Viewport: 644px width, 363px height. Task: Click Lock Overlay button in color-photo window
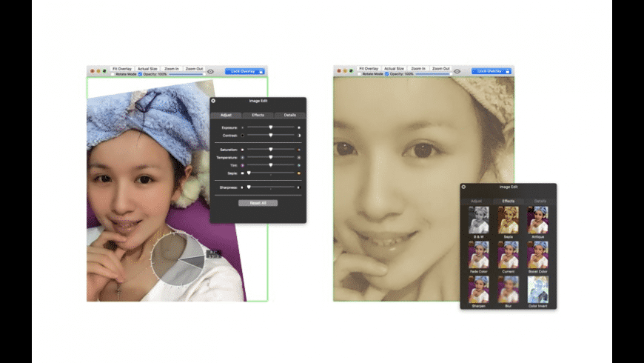coord(245,72)
